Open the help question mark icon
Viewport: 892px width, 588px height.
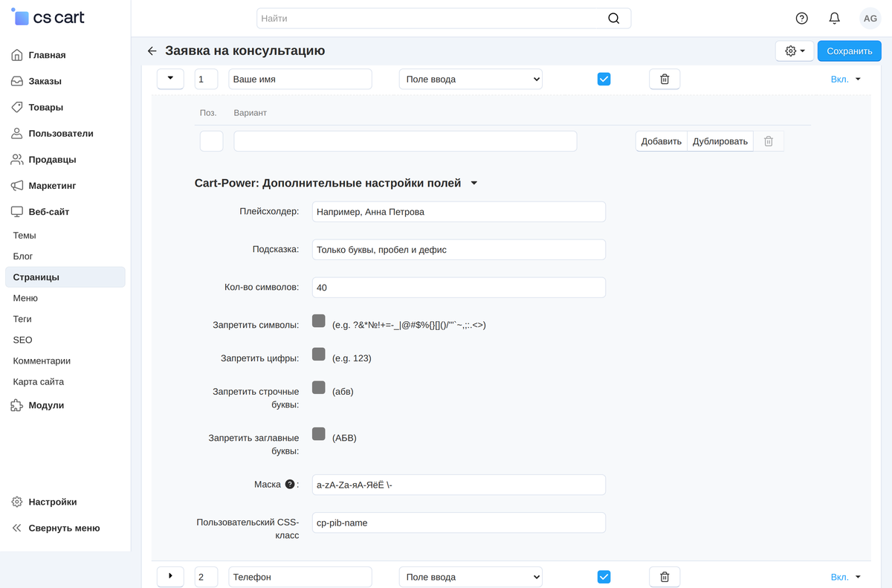[801, 19]
